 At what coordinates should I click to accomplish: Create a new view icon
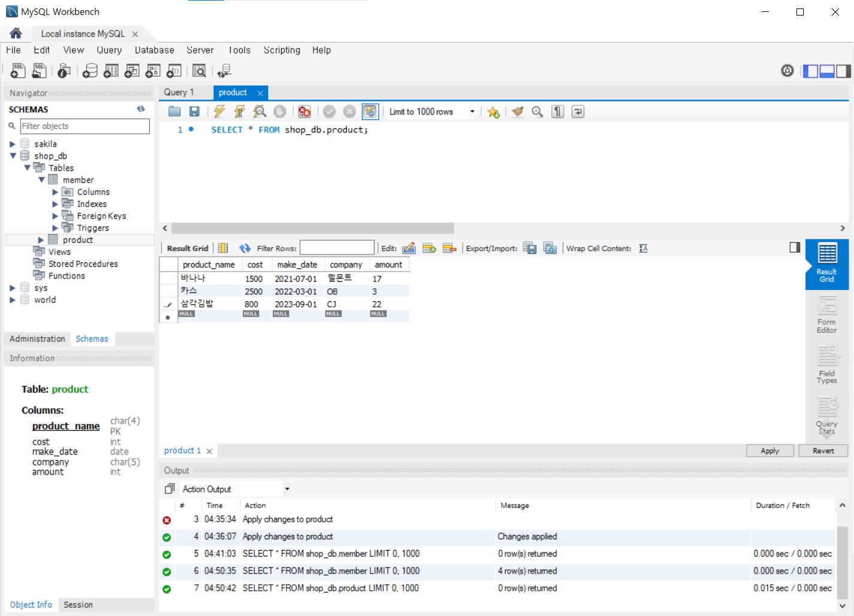132,71
